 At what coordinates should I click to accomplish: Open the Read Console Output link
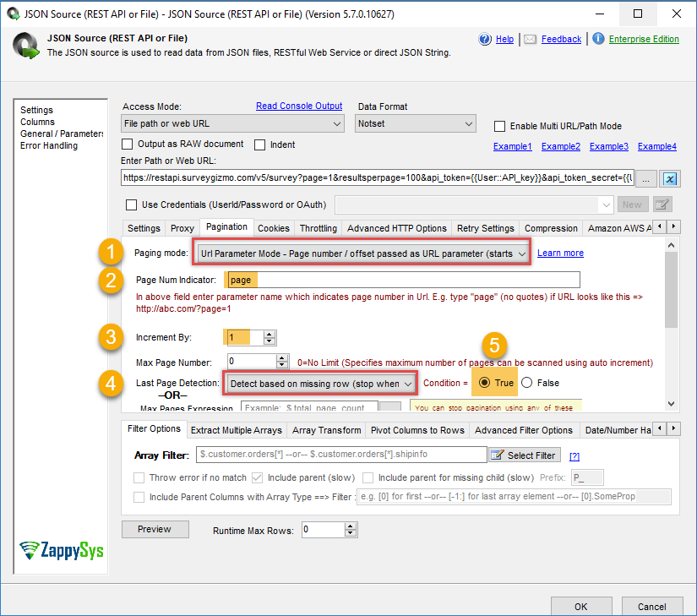tap(299, 106)
